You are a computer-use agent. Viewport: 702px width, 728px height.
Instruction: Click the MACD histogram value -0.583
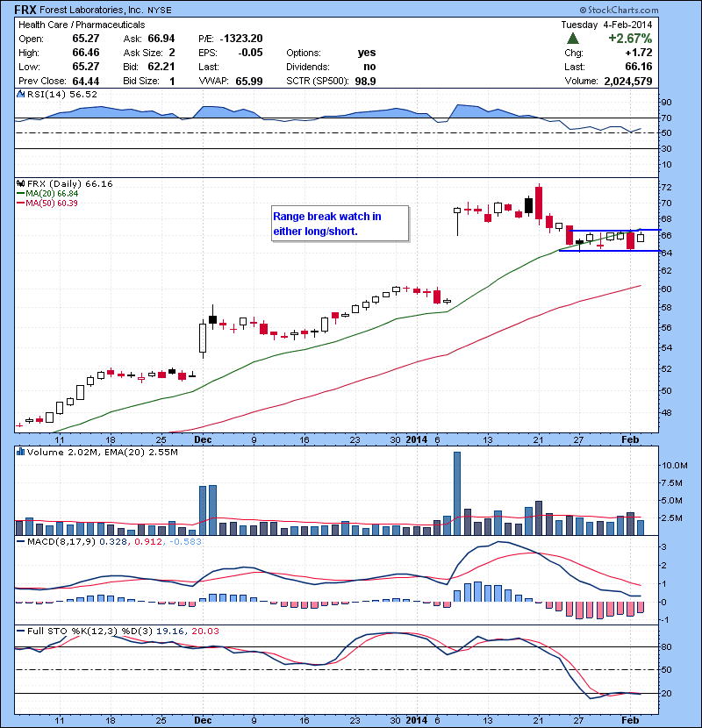pos(185,542)
